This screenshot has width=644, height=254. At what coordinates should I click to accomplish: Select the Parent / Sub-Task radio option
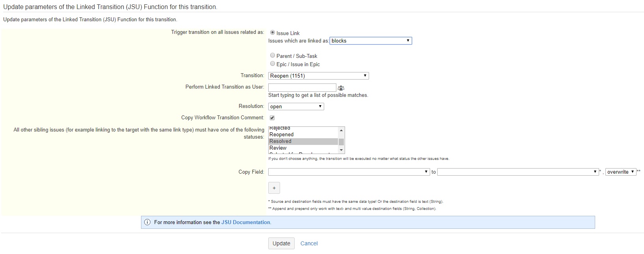tap(272, 56)
